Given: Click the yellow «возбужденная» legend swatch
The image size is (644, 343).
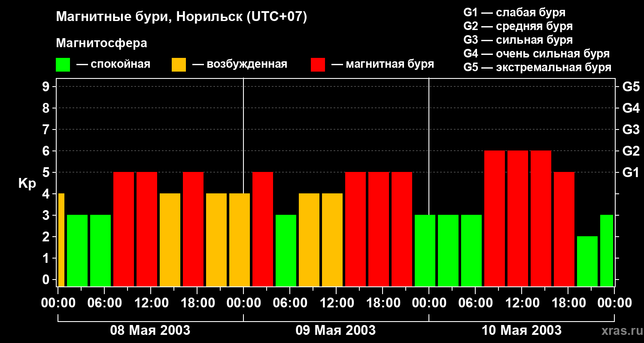Looking at the screenshot, I should click(x=179, y=65).
